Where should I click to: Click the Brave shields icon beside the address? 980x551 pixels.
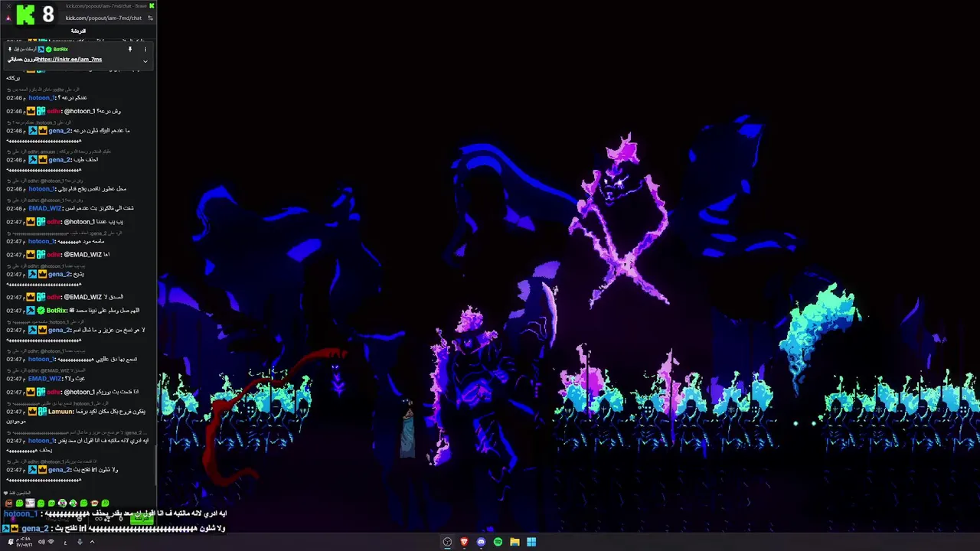pos(8,18)
